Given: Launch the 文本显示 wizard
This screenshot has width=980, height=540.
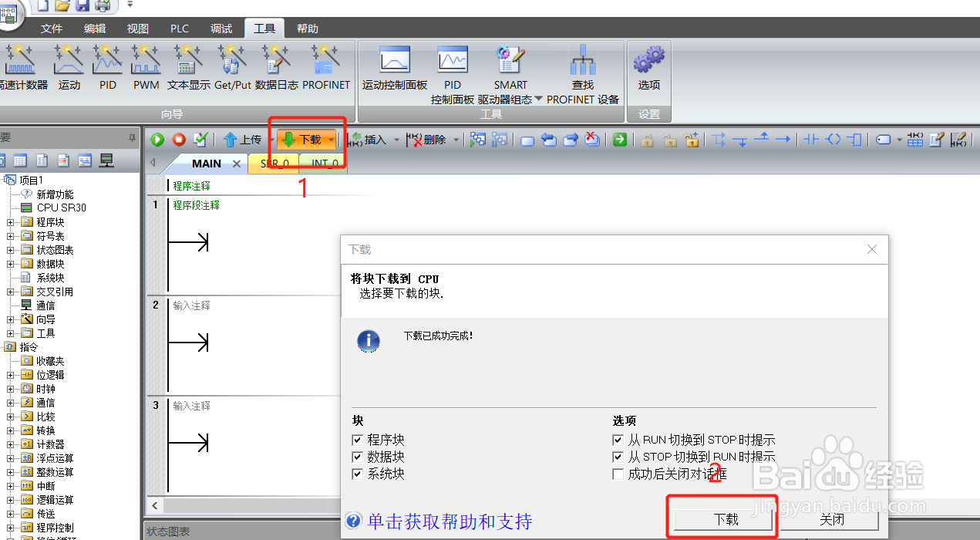Looking at the screenshot, I should (189, 67).
